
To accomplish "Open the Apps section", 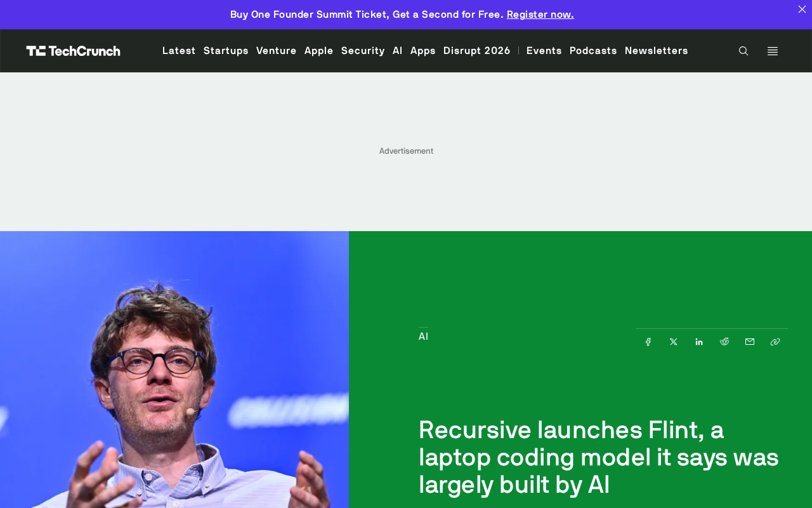I will 423,51.
